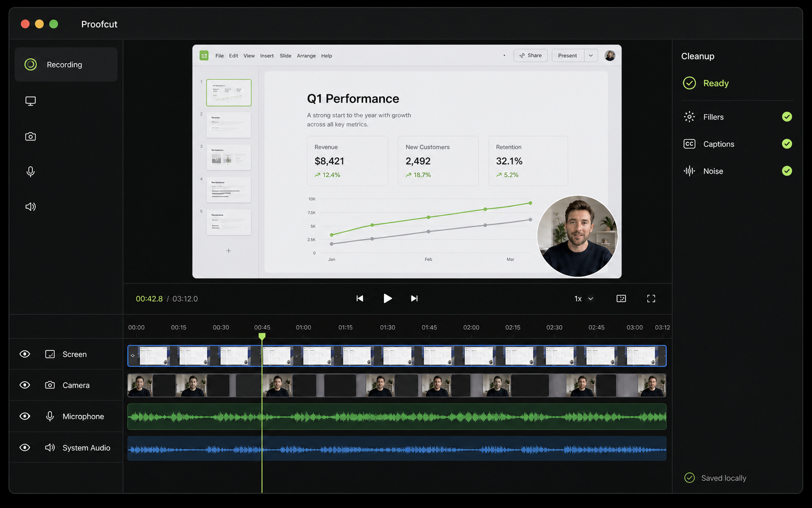The width and height of the screenshot is (812, 508).
Task: Click the webcam bubble overlay in preview
Action: click(x=578, y=236)
